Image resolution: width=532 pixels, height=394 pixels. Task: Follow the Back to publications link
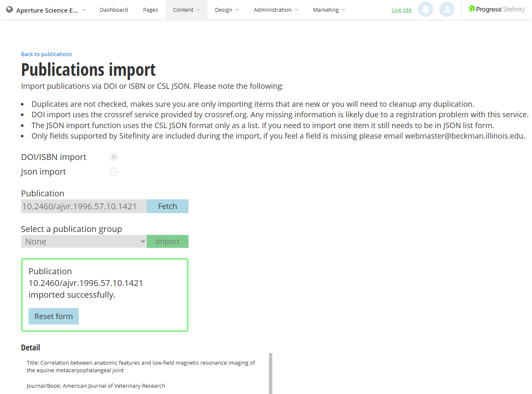click(x=46, y=54)
